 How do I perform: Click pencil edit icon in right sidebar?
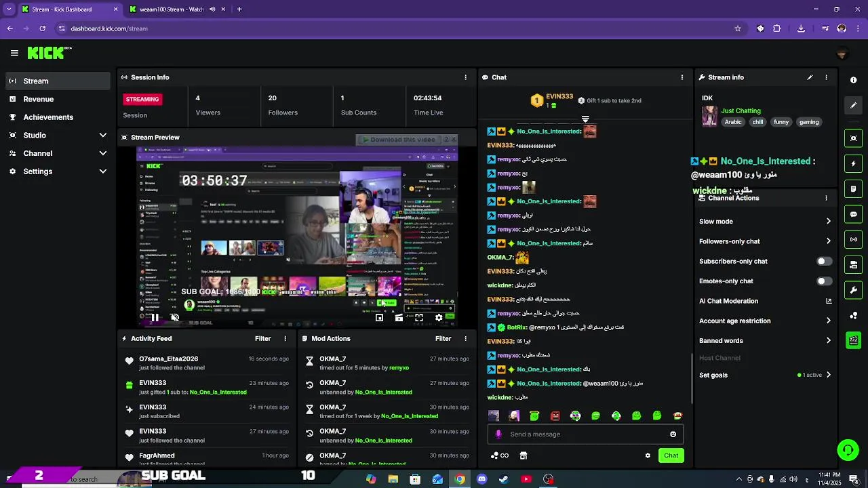[853, 105]
